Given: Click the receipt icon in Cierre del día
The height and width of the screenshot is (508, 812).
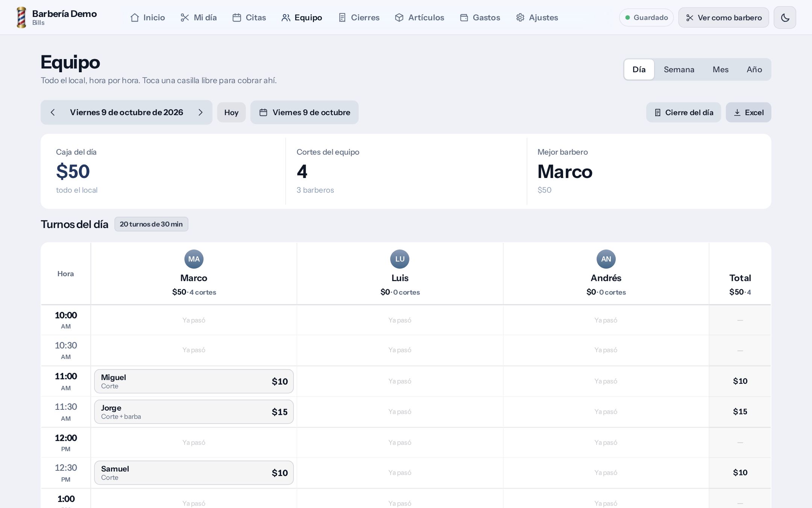Looking at the screenshot, I should [657, 113].
